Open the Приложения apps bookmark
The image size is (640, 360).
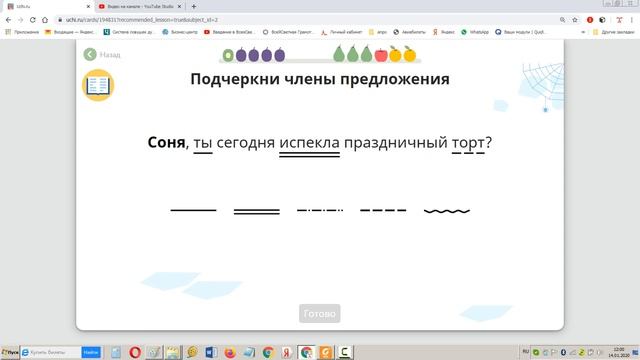tap(22, 32)
